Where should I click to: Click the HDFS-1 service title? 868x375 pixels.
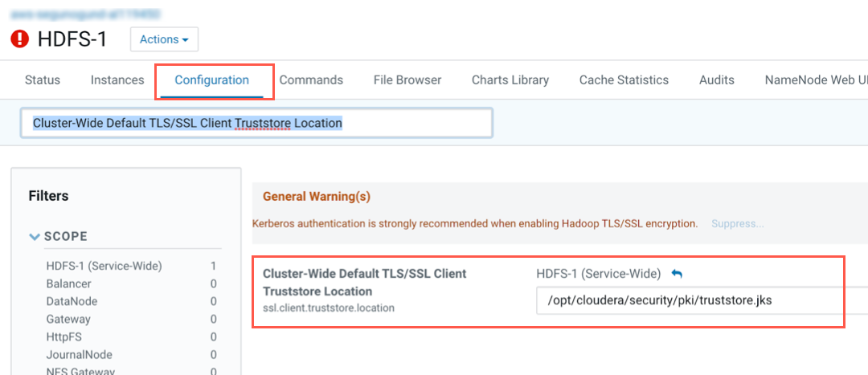(72, 39)
